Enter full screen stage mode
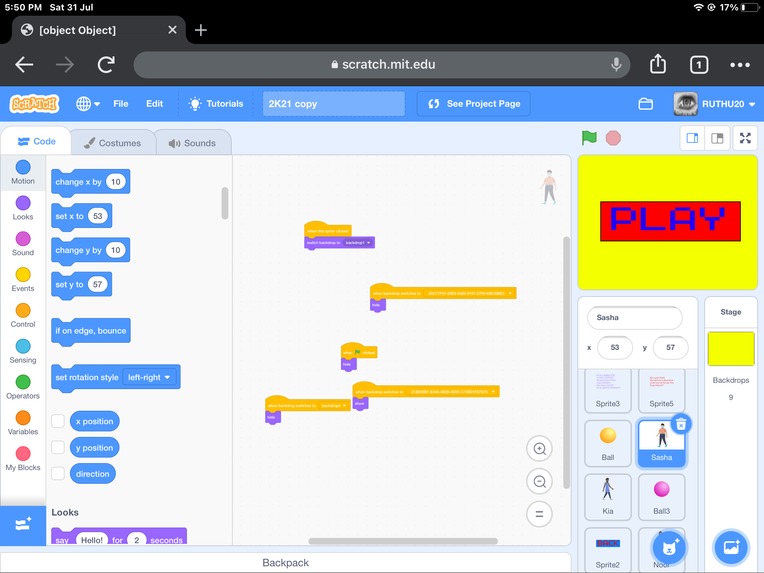Viewport: 764px width, 573px height. (745, 138)
